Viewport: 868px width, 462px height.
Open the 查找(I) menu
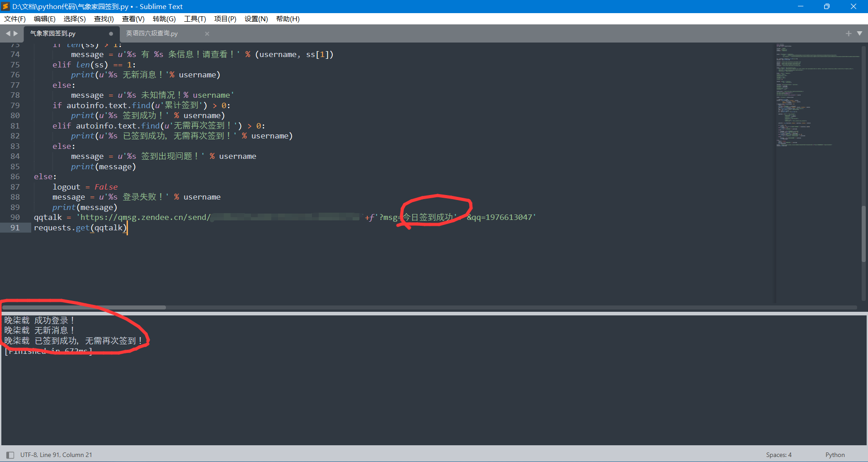[x=104, y=19]
